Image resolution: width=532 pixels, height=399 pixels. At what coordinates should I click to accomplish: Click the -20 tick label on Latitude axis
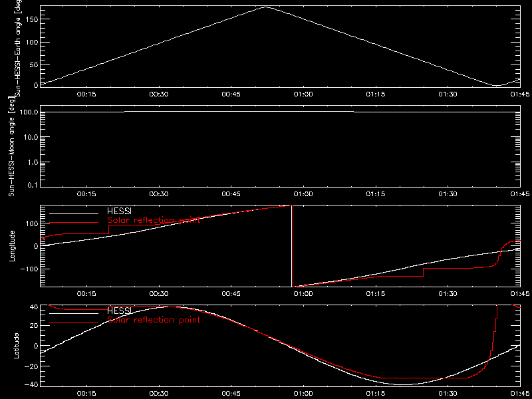tap(31, 366)
